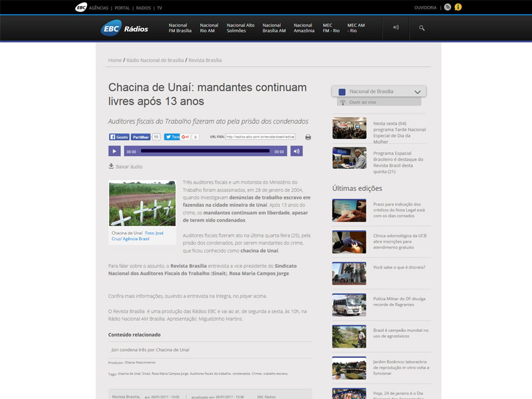Click the header speaker icon
This screenshot has width=532, height=399.
(x=396, y=27)
